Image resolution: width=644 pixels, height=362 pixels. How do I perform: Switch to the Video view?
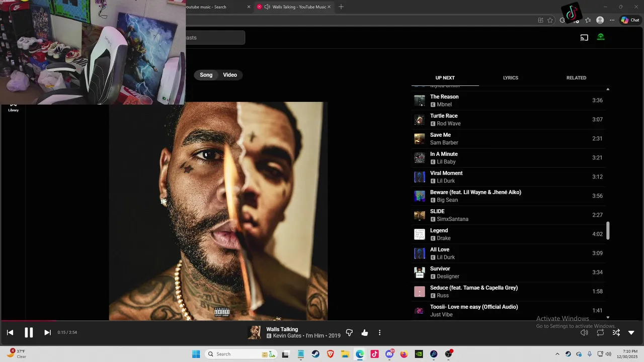click(x=230, y=75)
